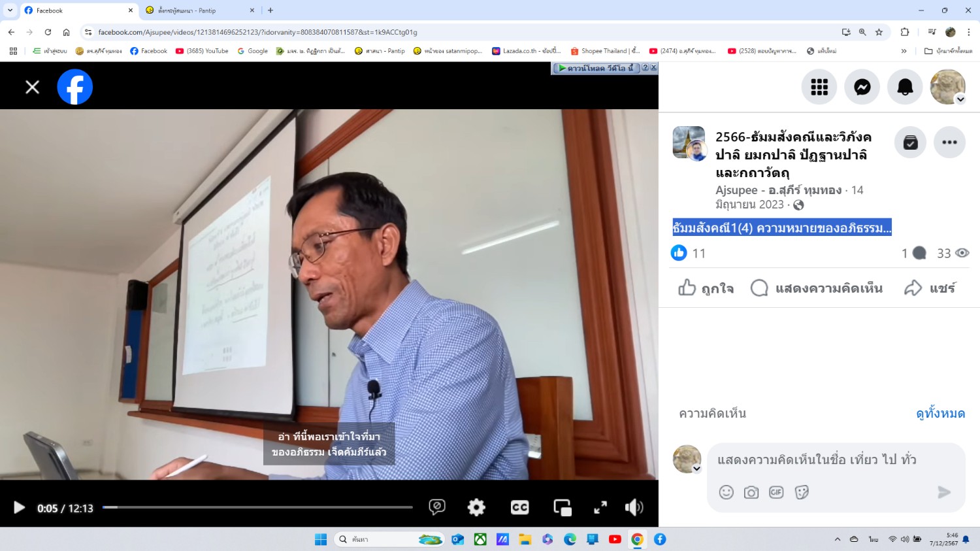Image resolution: width=980 pixels, height=551 pixels.
Task: Open Chrome zoom indicator icon
Action: 862,32
